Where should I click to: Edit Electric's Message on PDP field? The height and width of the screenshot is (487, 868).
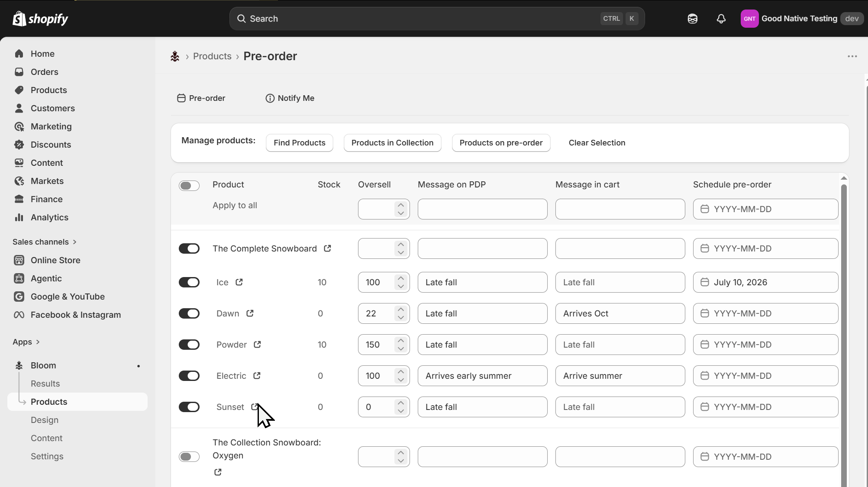pyautogui.click(x=482, y=376)
